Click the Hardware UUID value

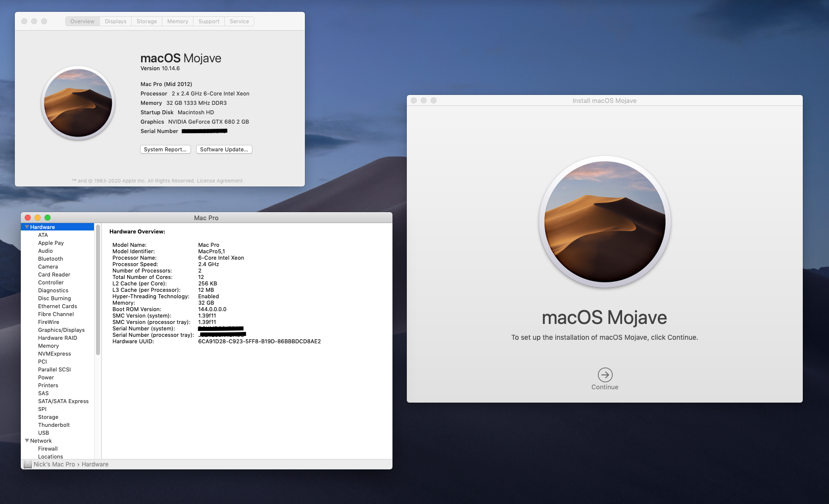[259, 341]
